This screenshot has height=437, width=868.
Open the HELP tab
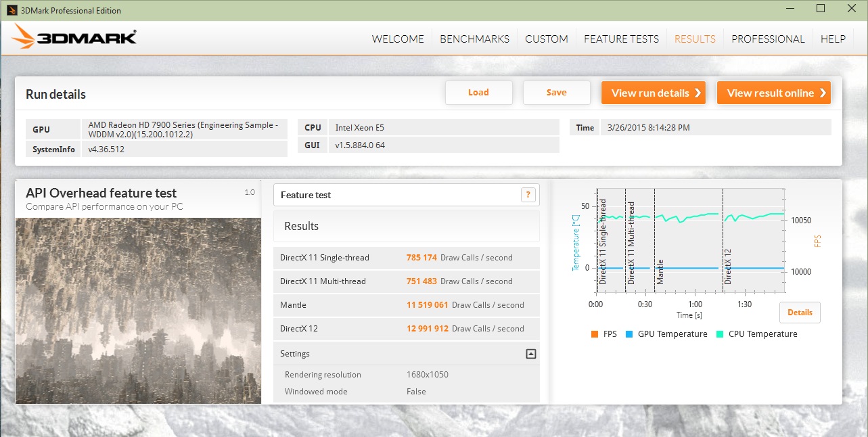point(833,39)
